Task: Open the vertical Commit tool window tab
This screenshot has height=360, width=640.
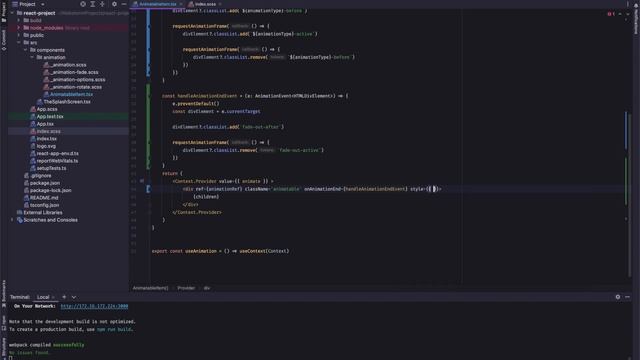Action: (x=4, y=40)
